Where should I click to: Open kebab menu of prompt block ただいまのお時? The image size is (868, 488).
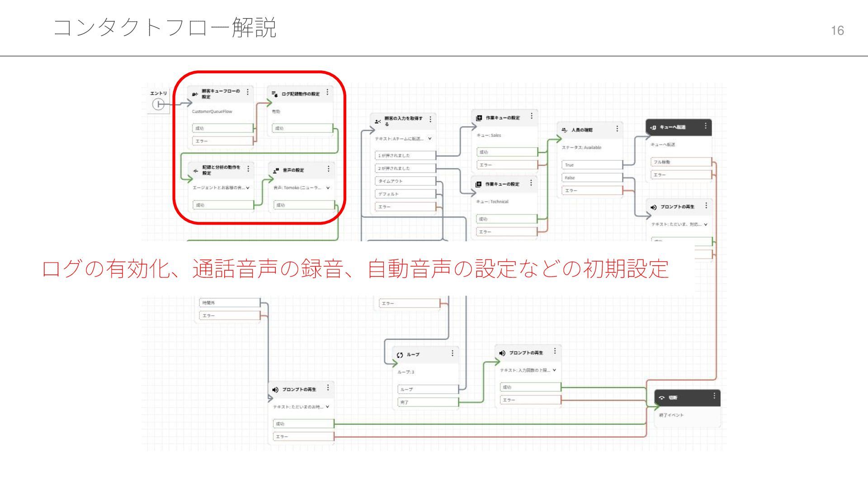point(328,388)
